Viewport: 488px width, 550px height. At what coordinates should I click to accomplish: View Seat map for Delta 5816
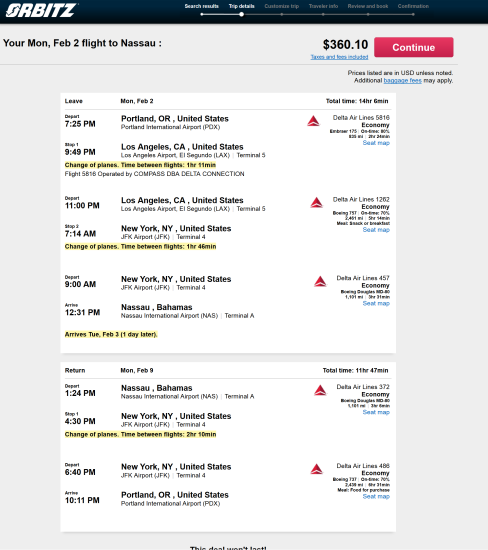pos(376,143)
